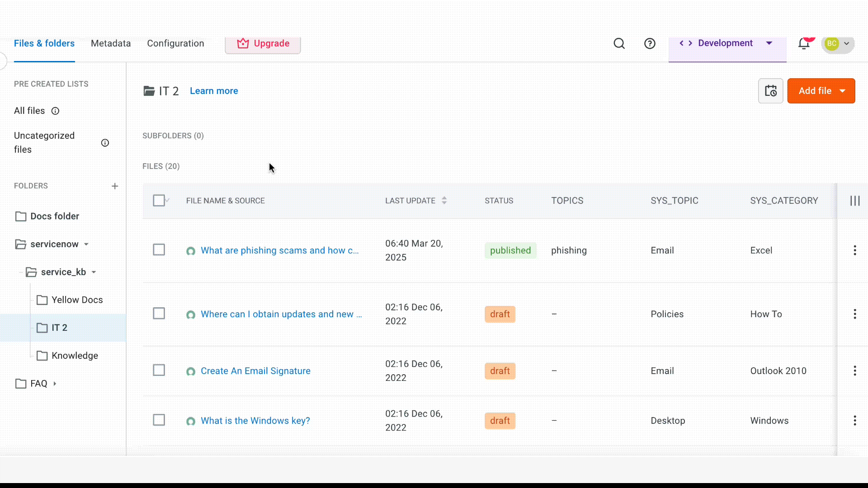Collapse the servicenow folder tree
Viewport: 868px width, 488px height.
tap(86, 244)
